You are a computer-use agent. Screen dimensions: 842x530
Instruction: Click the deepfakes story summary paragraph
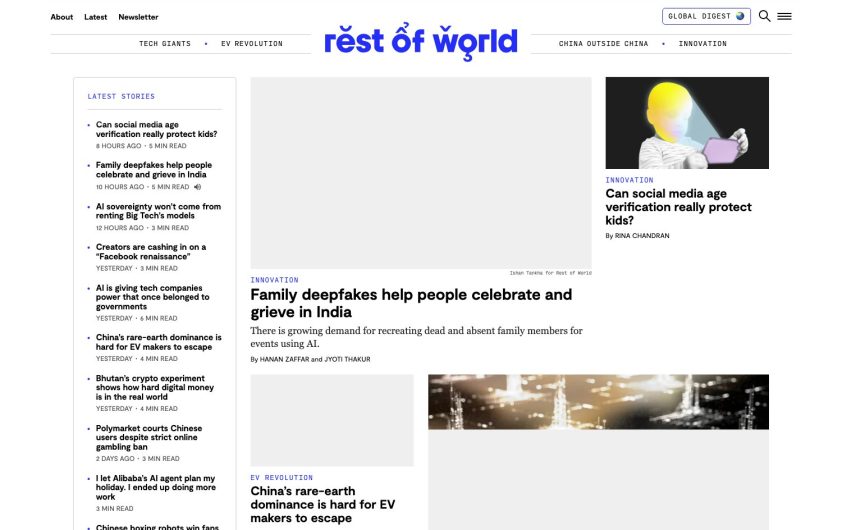point(416,337)
